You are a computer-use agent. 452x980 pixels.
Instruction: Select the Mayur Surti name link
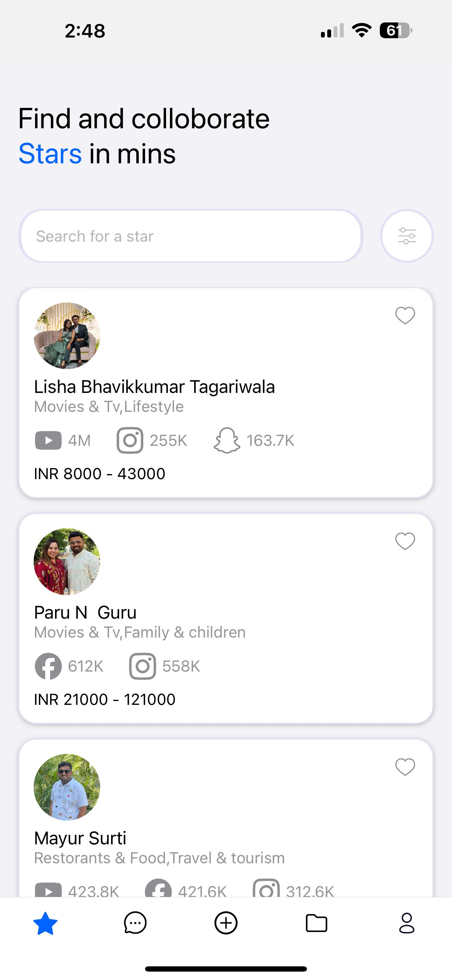(x=80, y=838)
